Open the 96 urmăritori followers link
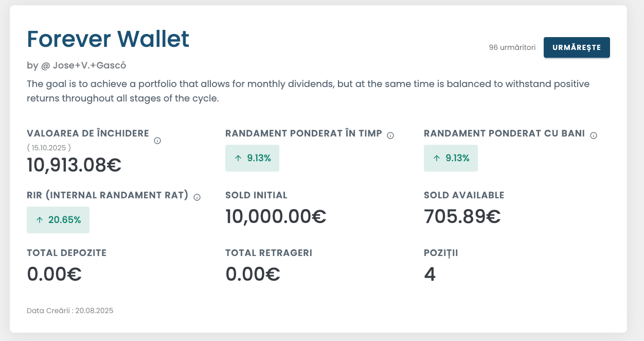 pyautogui.click(x=512, y=47)
